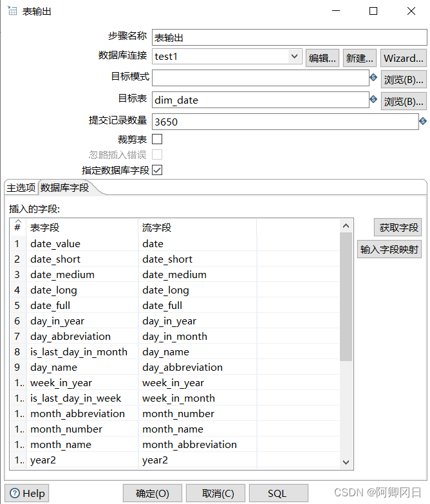
Task: Click the 表输出 window title icon
Action: 11,11
